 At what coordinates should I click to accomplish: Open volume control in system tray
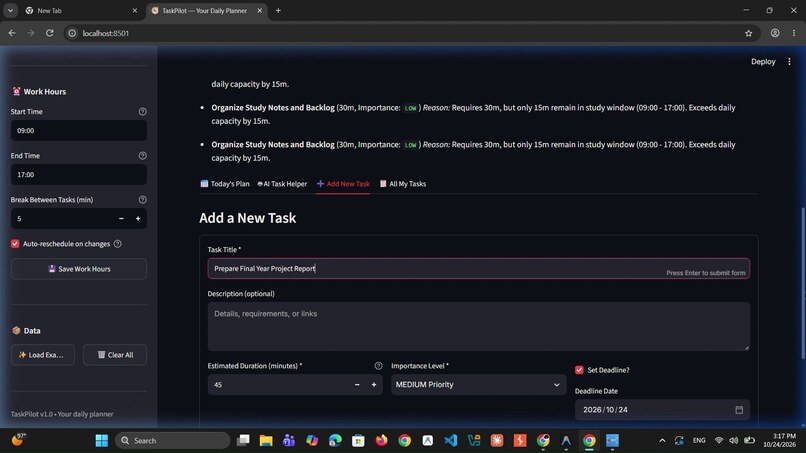coord(734,441)
